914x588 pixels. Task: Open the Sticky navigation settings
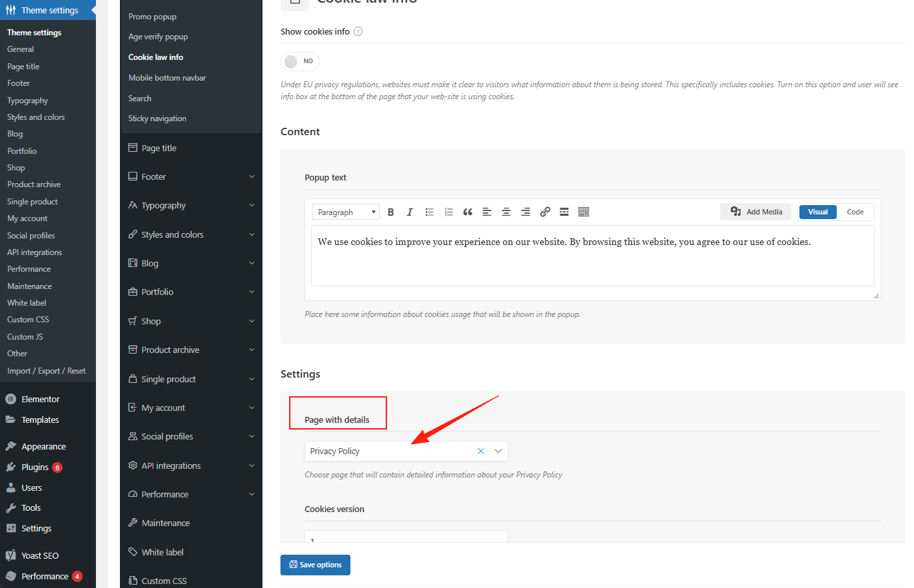click(157, 119)
